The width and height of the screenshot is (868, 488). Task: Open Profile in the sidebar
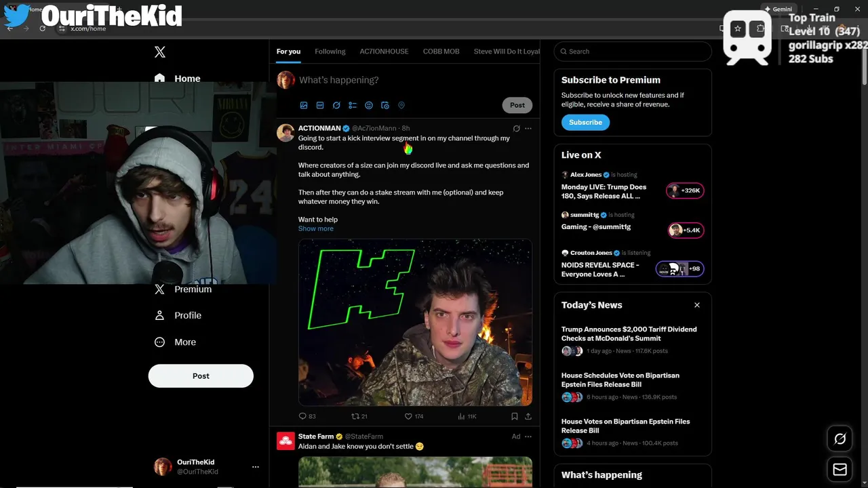178,315
